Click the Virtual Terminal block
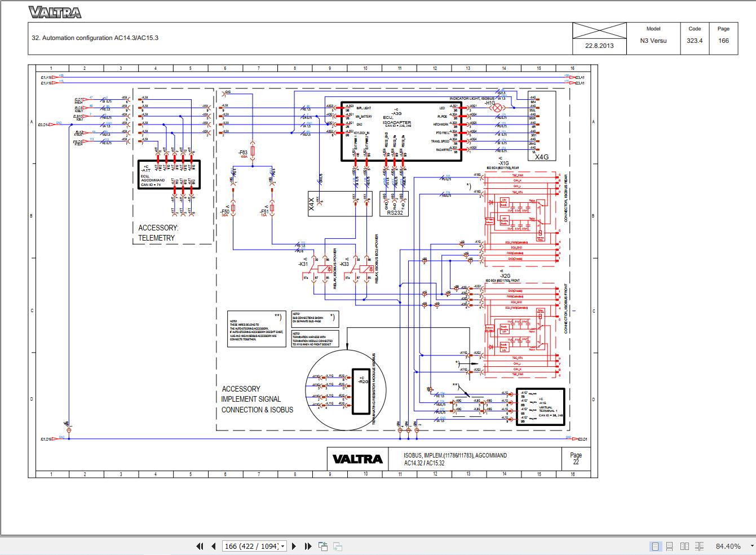The width and height of the screenshot is (756, 555). click(x=541, y=410)
